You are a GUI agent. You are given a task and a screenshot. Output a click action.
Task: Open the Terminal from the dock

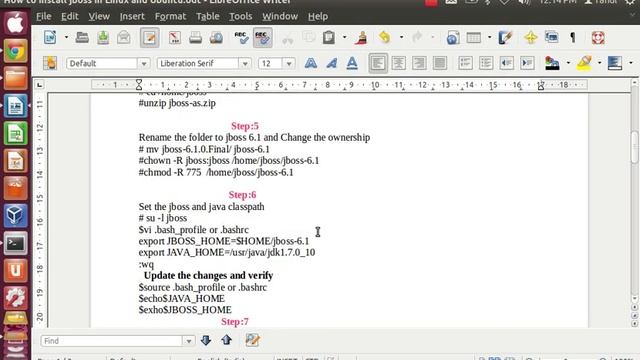[16, 244]
